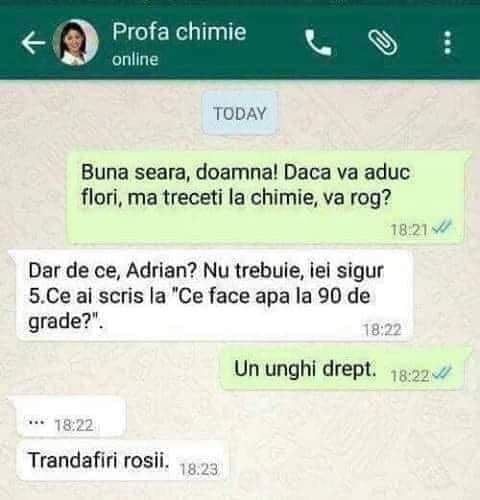
Task: Tap the 18:22 timestamp on teacher's long message
Action: tap(382, 330)
